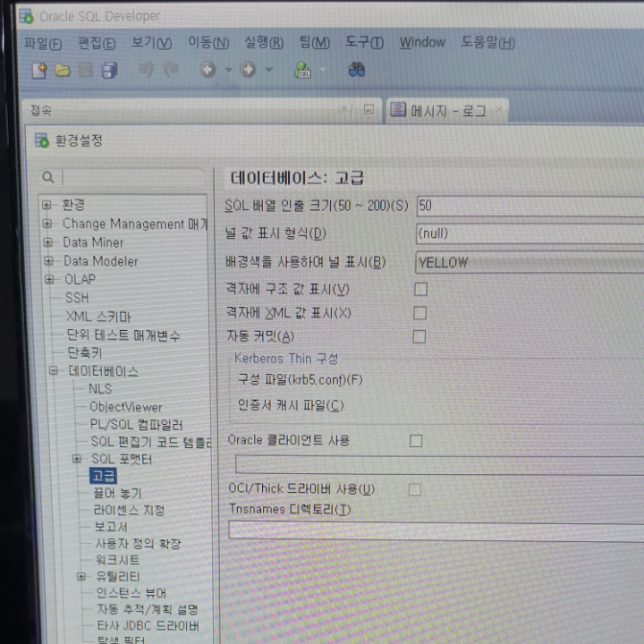
Task: Open the Window menu
Action: [422, 42]
